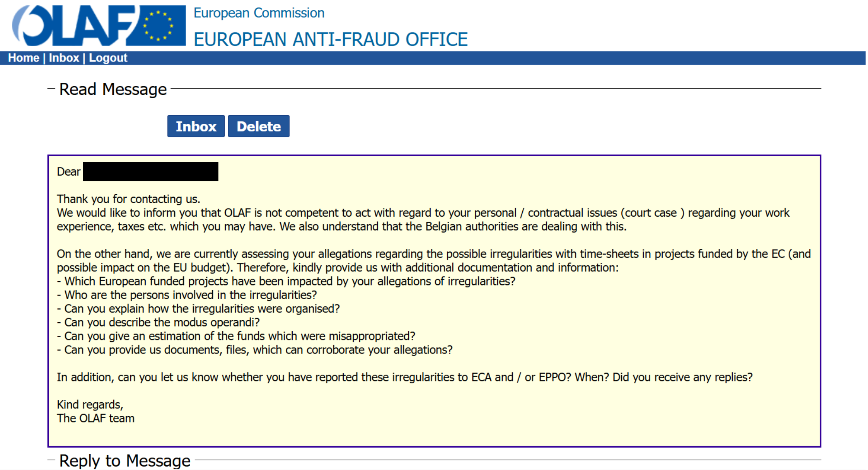Image resolution: width=868 pixels, height=470 pixels.
Task: Click the European Commission header text
Action: (259, 13)
